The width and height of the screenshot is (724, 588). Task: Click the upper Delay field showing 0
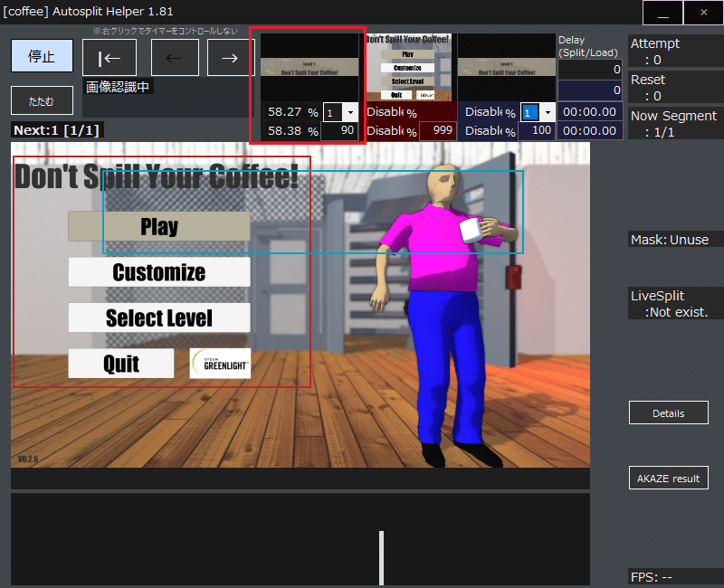pos(590,70)
